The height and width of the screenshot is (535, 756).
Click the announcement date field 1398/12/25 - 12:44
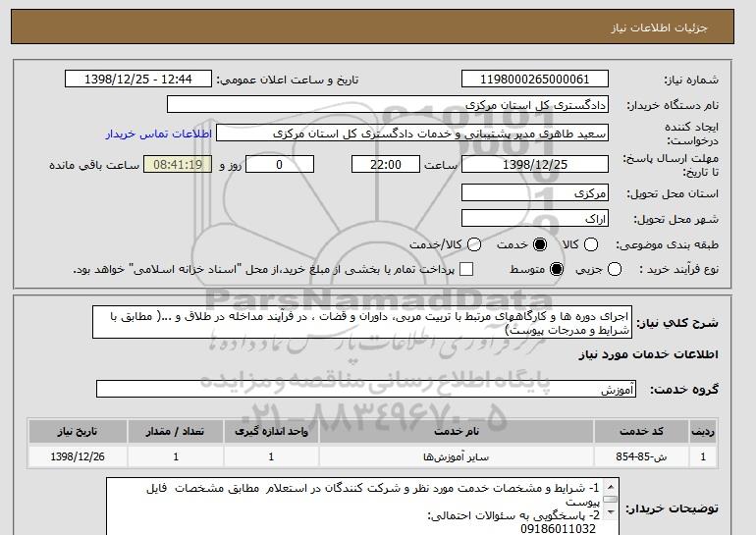click(138, 80)
